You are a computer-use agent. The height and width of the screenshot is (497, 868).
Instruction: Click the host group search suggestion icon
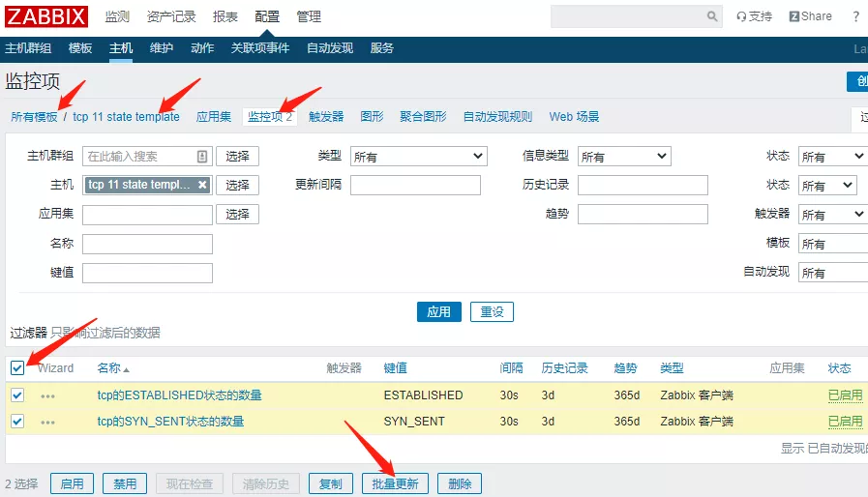202,157
